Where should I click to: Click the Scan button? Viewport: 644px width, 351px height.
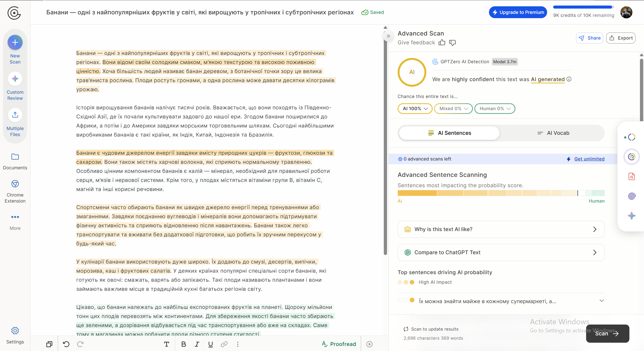pyautogui.click(x=608, y=334)
